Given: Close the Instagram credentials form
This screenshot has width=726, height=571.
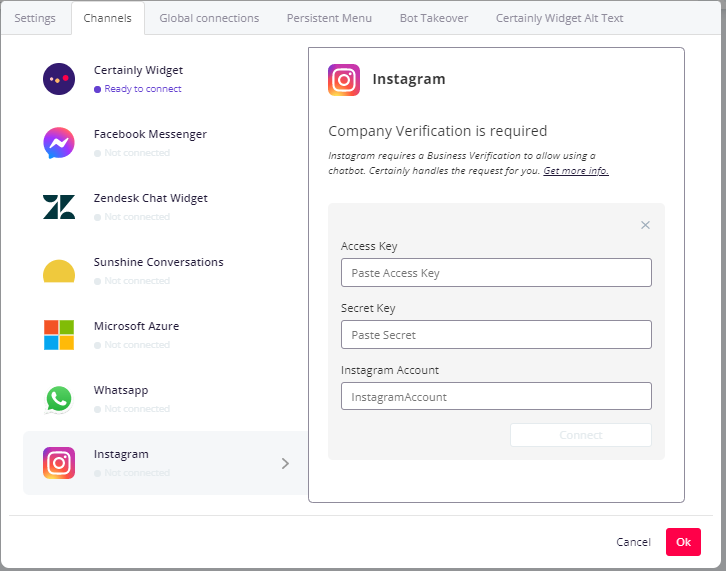Looking at the screenshot, I should coord(645,225).
